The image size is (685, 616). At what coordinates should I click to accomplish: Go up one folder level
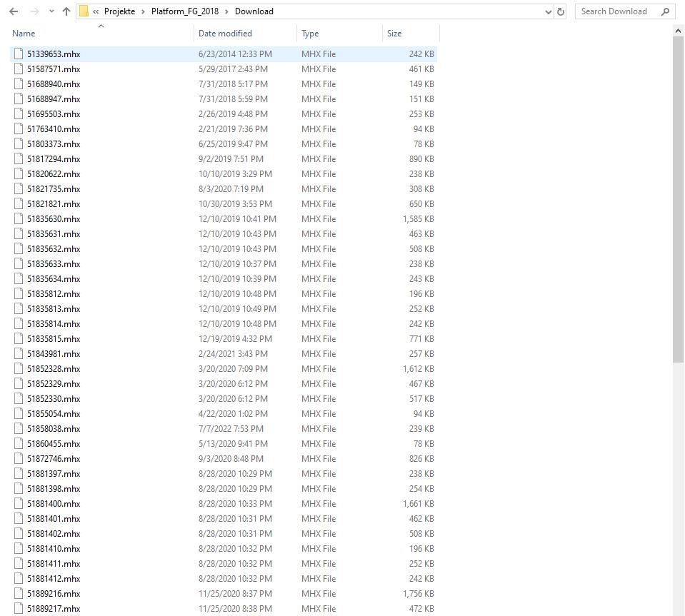coord(66,11)
